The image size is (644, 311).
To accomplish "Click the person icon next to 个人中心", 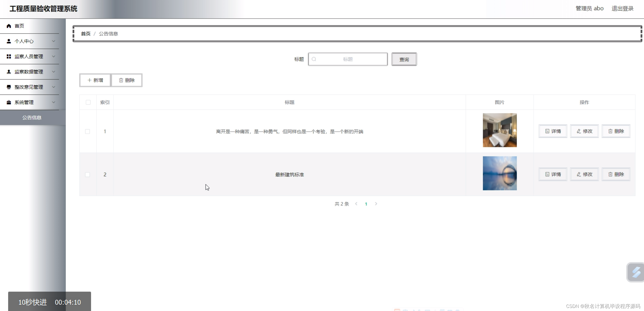I will coord(9,41).
